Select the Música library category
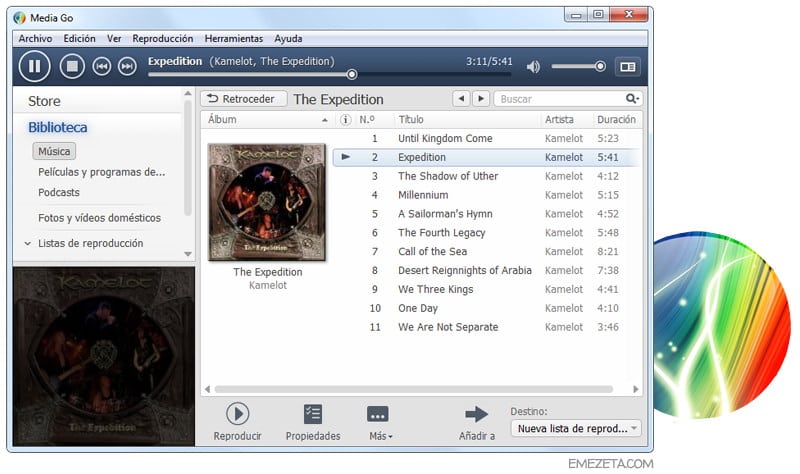Image resolution: width=800 pixels, height=474 pixels. [54, 151]
